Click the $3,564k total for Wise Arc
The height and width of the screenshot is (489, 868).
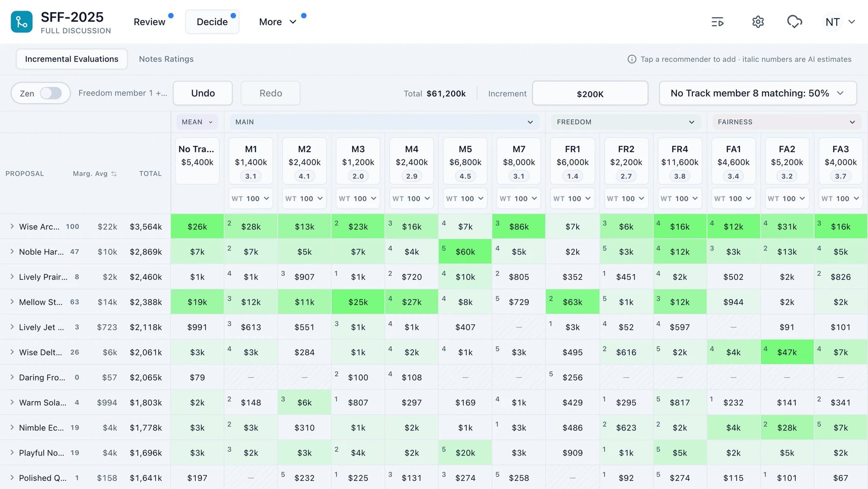(146, 227)
